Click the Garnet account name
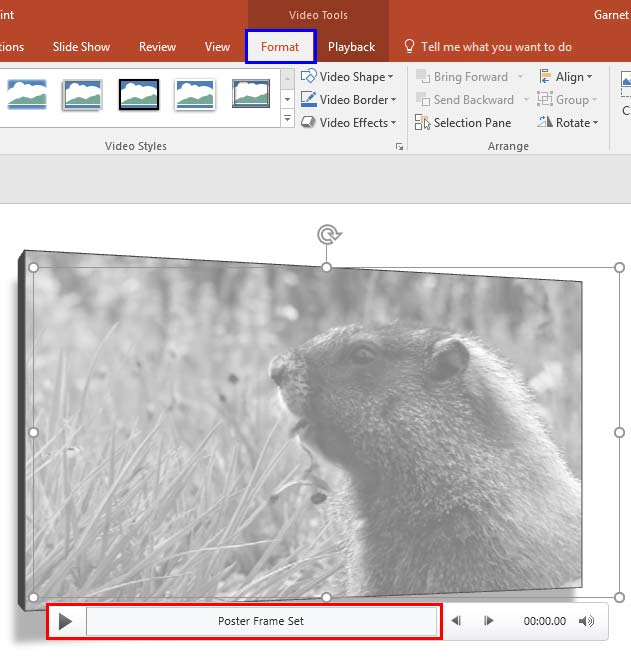 (x=612, y=15)
